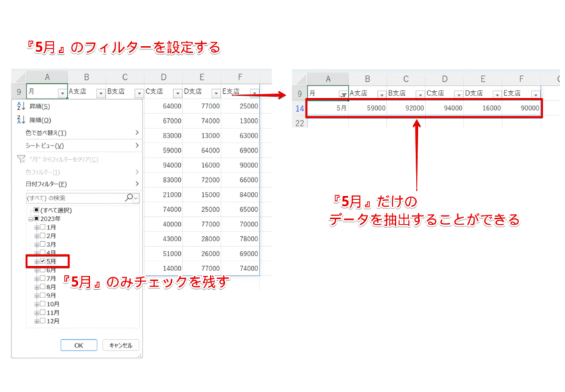565x392 pixels.
Task: Click cell 64000 in left sheet column D
Action: point(164,106)
